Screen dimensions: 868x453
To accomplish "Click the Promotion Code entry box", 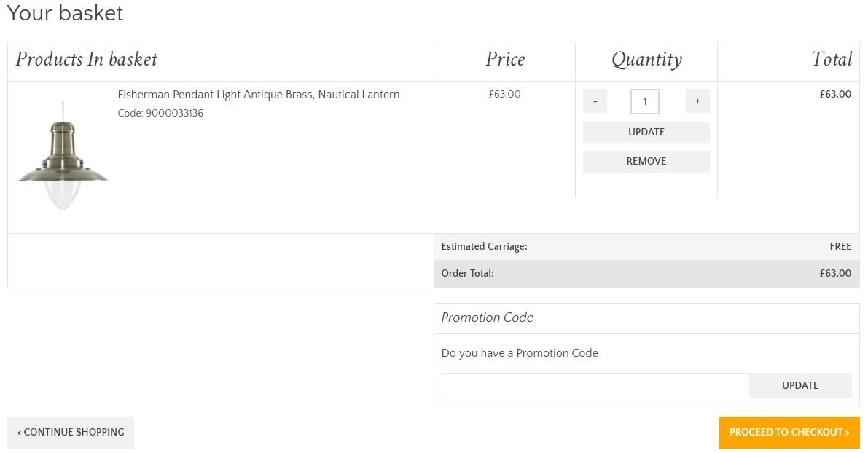I will tap(594, 385).
